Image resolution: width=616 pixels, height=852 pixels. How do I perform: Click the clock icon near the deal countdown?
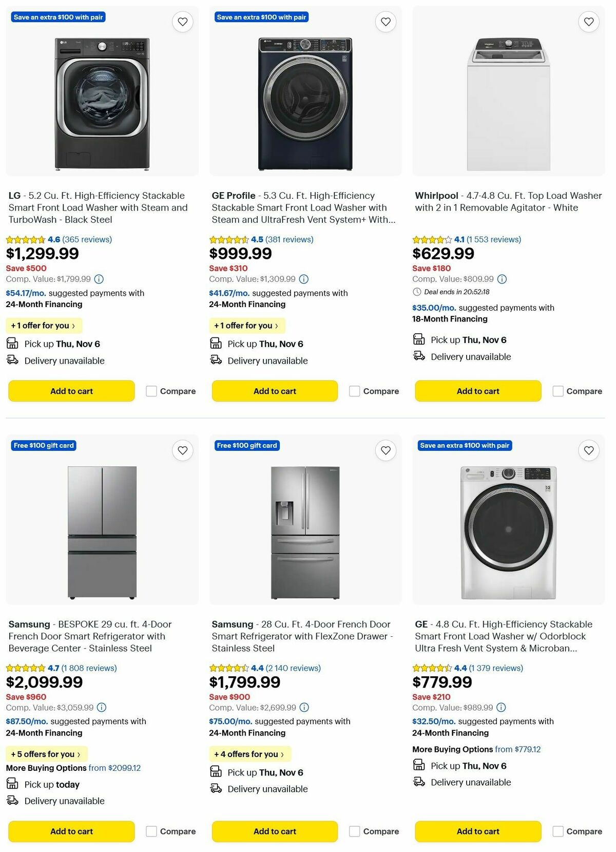[x=416, y=293]
